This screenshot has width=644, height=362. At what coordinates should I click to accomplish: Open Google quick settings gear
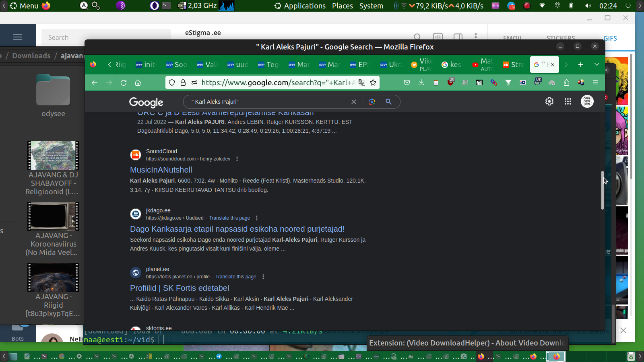(x=549, y=101)
